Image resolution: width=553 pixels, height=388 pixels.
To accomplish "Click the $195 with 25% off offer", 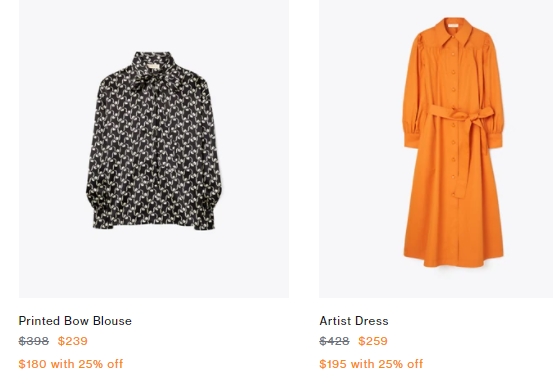I will coord(371,364).
